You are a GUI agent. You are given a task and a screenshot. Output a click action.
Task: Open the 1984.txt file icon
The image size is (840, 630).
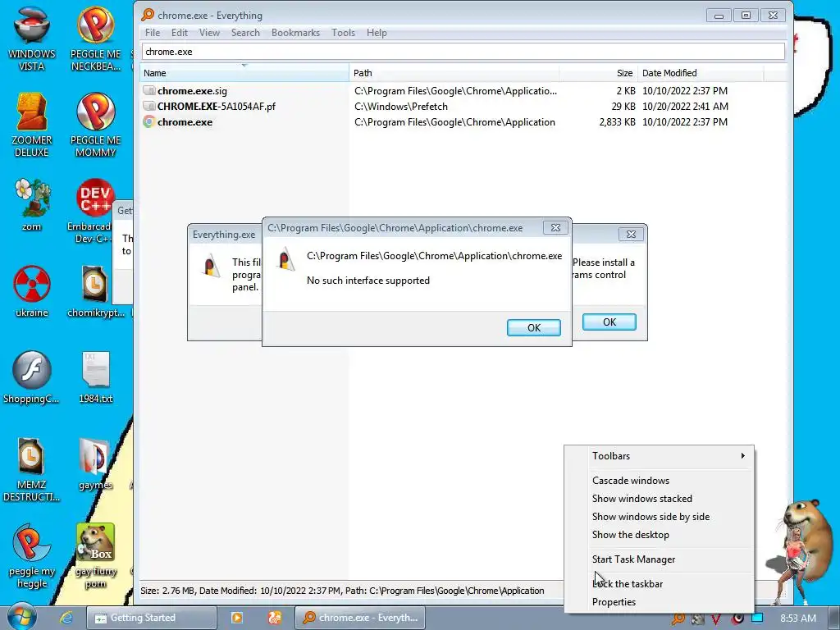point(95,377)
